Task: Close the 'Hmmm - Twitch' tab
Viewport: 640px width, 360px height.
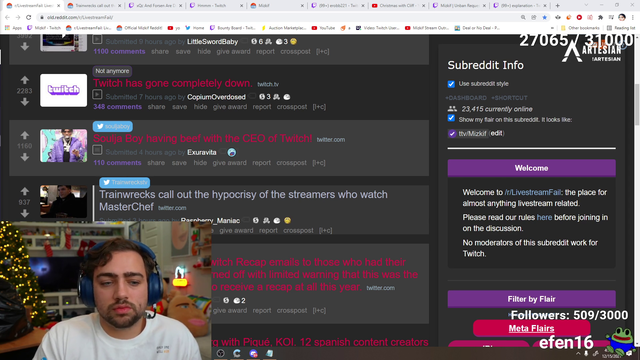Action: (241, 6)
